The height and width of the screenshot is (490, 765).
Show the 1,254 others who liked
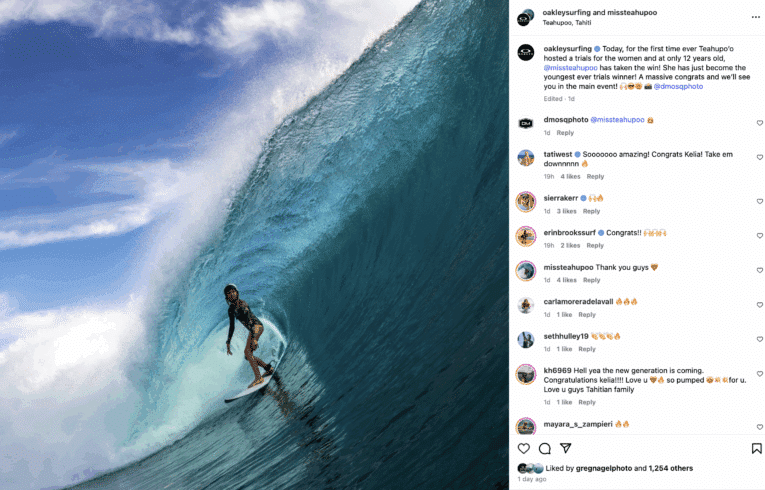[x=671, y=468]
